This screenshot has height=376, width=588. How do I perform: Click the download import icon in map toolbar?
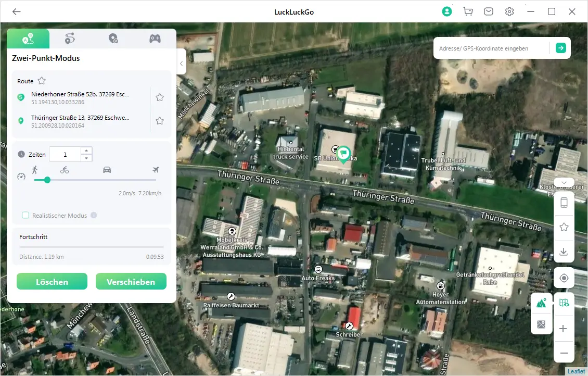tap(564, 252)
